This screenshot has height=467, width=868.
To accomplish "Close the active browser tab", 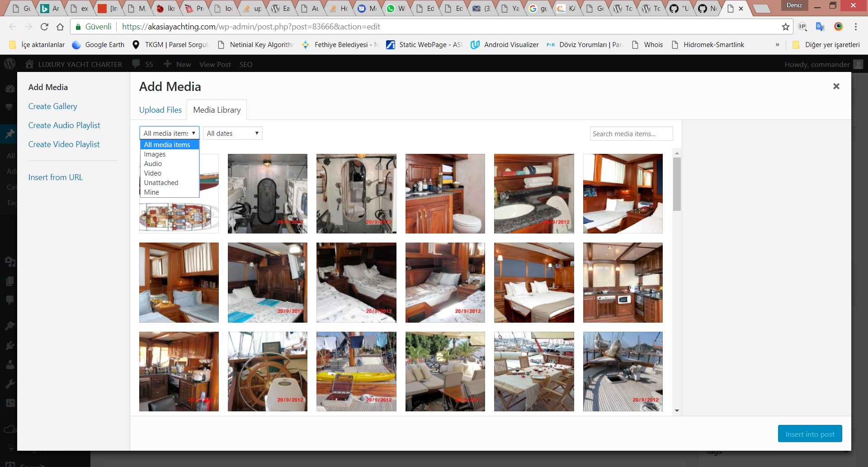I will (741, 9).
